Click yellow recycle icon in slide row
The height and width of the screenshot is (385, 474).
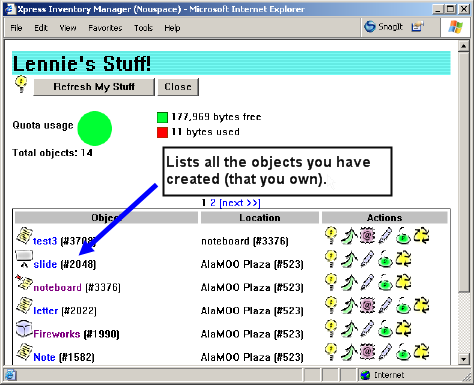403,259
